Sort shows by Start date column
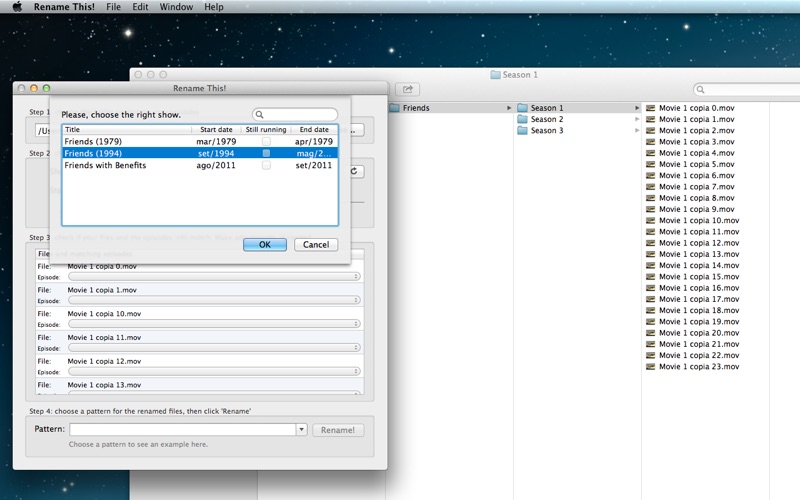800x500 pixels. click(x=216, y=130)
